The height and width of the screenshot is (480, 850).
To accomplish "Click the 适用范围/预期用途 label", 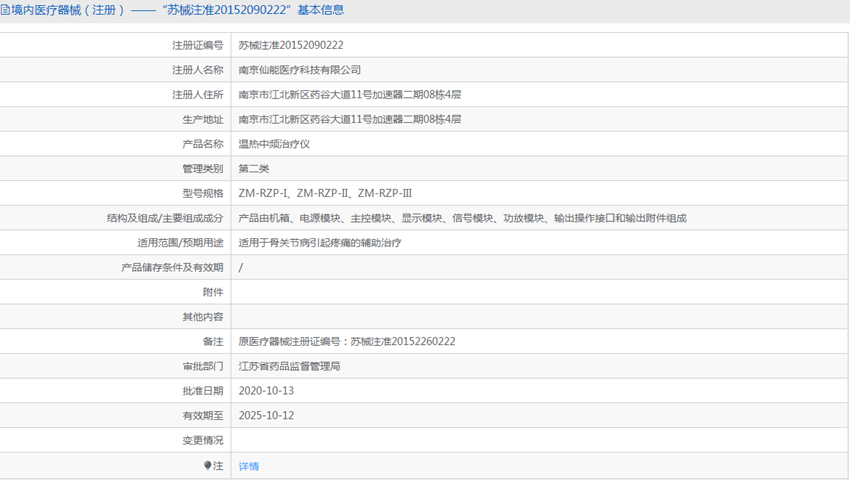I will (180, 243).
